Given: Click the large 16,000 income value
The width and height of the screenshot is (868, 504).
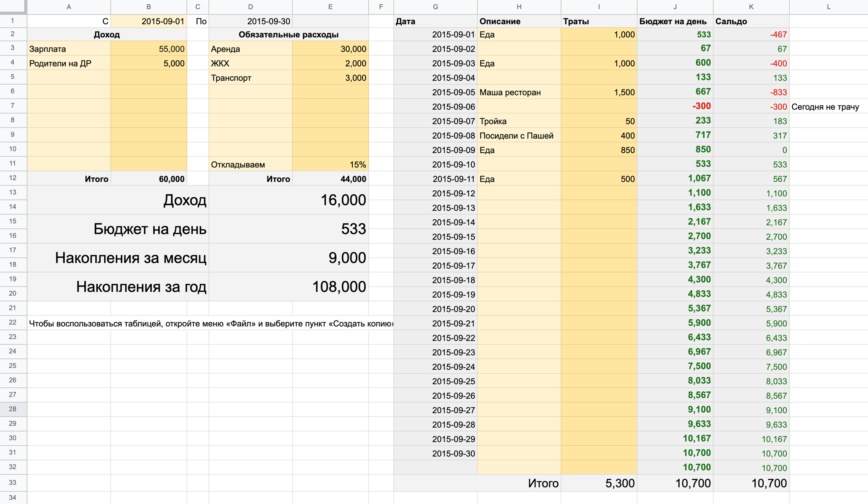Looking at the screenshot, I should (289, 200).
